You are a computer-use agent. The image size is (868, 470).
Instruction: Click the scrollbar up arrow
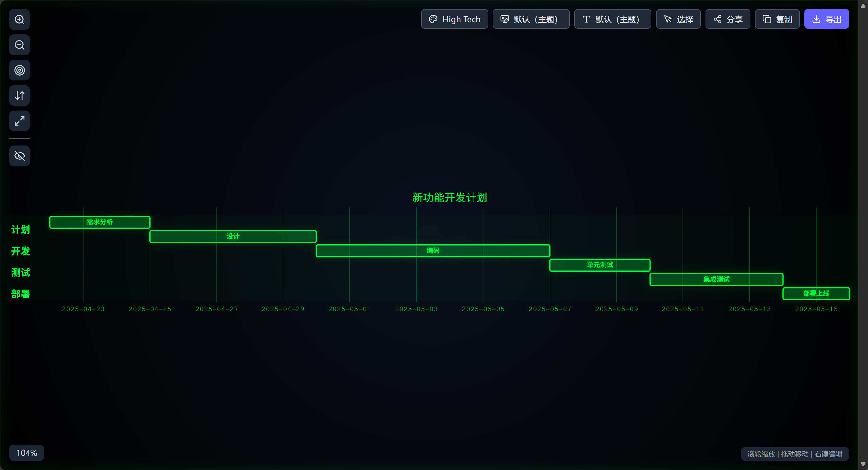pyautogui.click(x=863, y=5)
